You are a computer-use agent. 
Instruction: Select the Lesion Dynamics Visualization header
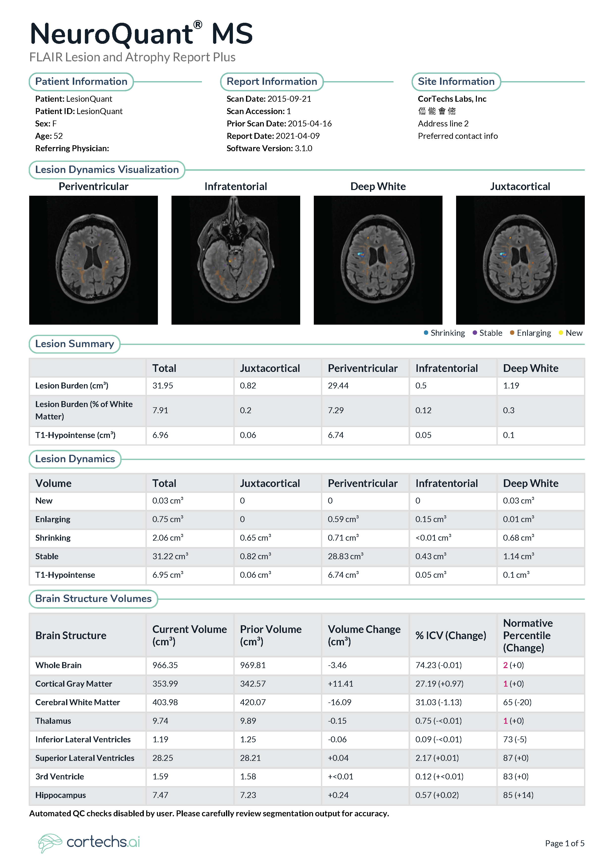click(x=107, y=170)
